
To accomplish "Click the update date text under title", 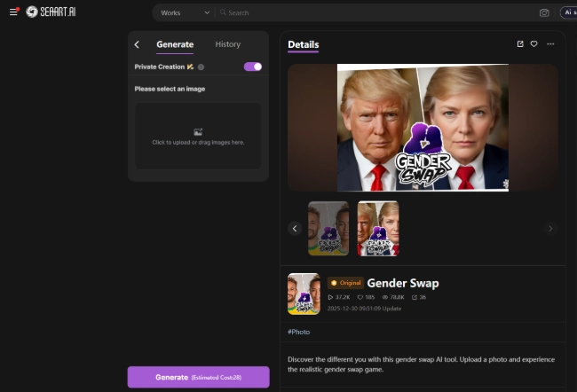I will (x=364, y=309).
